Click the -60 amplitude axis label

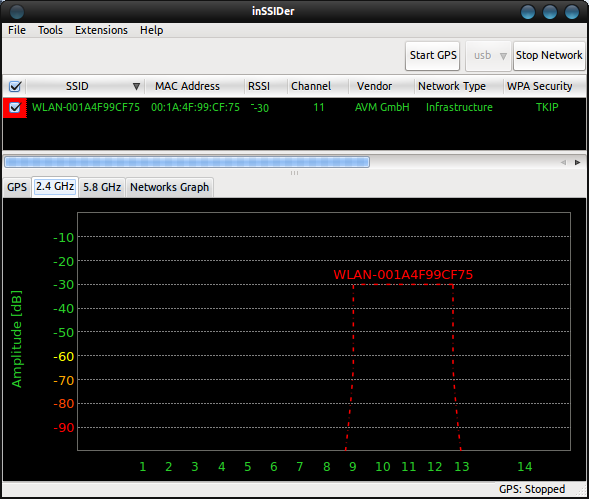(x=63, y=356)
